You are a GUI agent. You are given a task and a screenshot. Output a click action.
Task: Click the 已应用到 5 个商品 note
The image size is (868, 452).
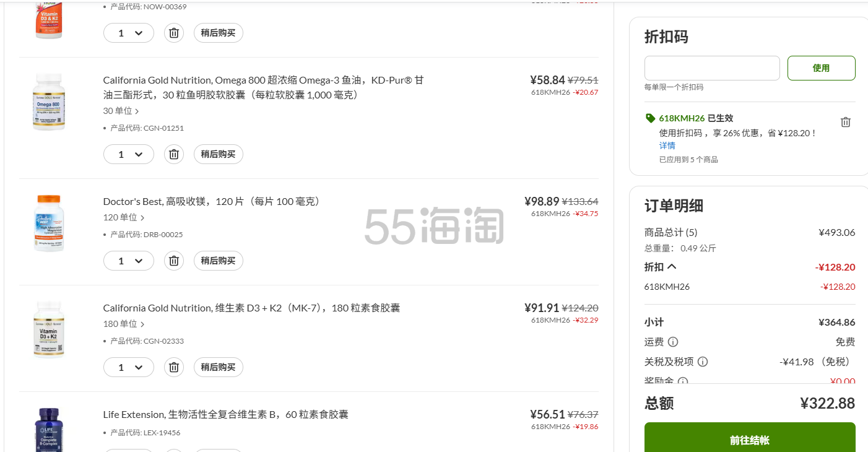pyautogui.click(x=688, y=160)
